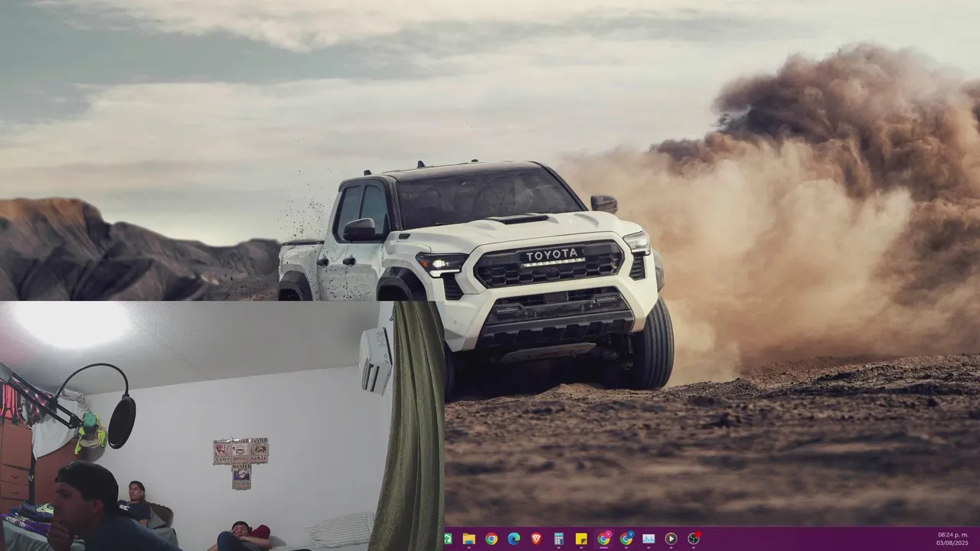This screenshot has height=551, width=980.
Task: Open Sticky Notes from the taskbar
Action: [581, 539]
